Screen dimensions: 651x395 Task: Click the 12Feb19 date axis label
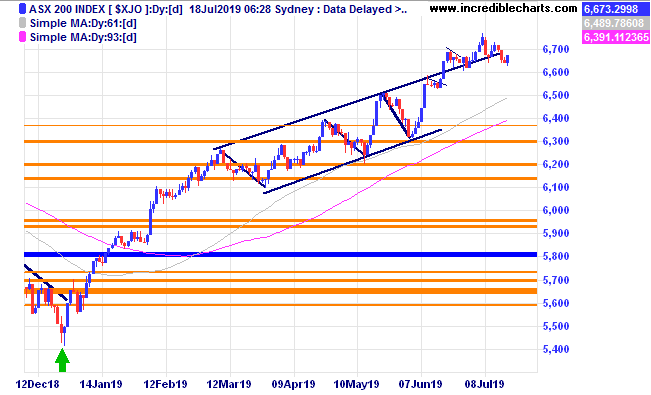point(165,384)
